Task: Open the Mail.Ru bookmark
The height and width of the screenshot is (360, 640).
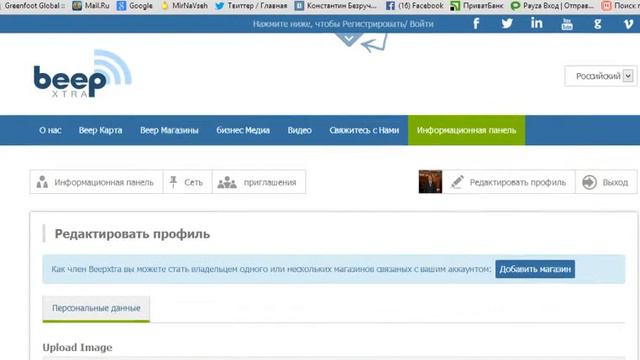Action: click(91, 6)
